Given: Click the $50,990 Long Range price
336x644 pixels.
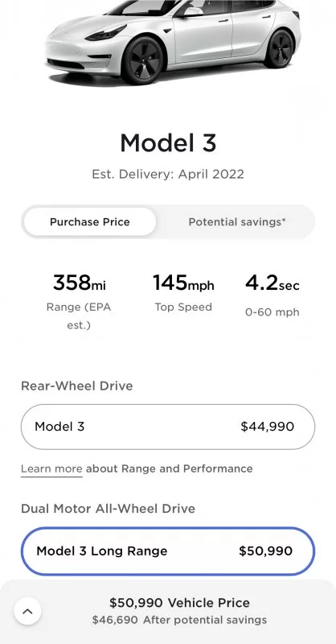Looking at the screenshot, I should 266,551.
